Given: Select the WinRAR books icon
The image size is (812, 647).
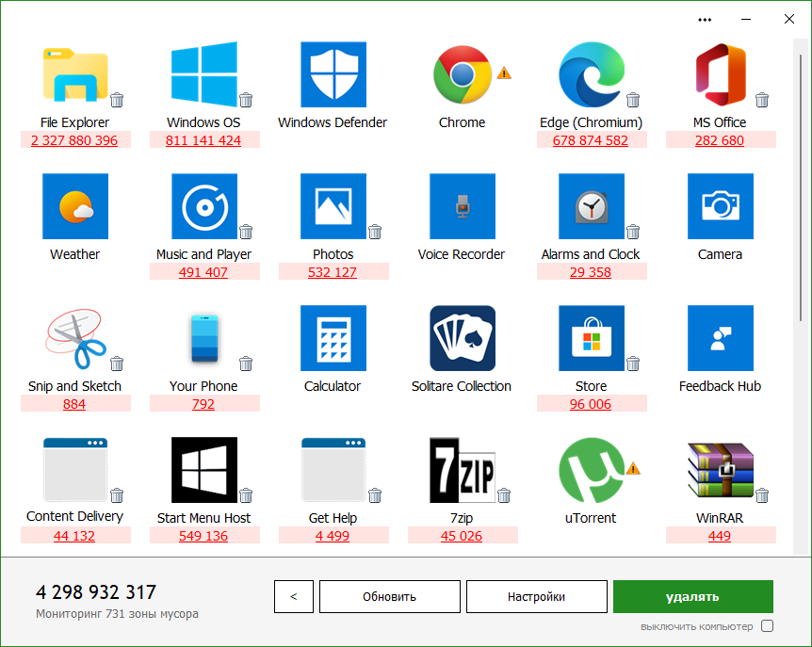Looking at the screenshot, I should tap(721, 470).
